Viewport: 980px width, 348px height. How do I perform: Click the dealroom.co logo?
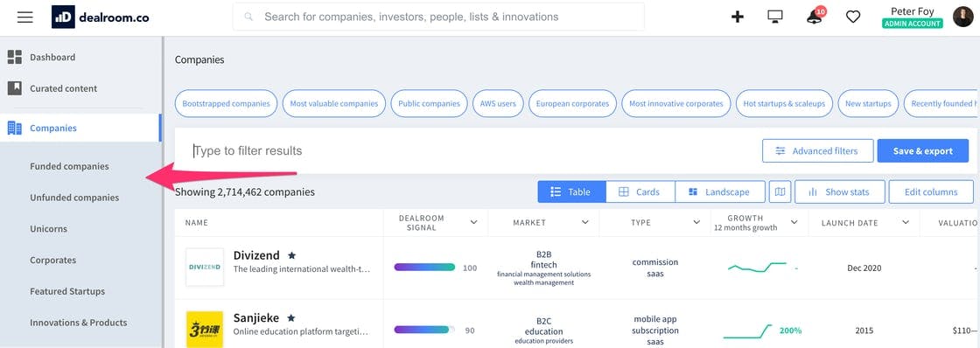pos(101,17)
